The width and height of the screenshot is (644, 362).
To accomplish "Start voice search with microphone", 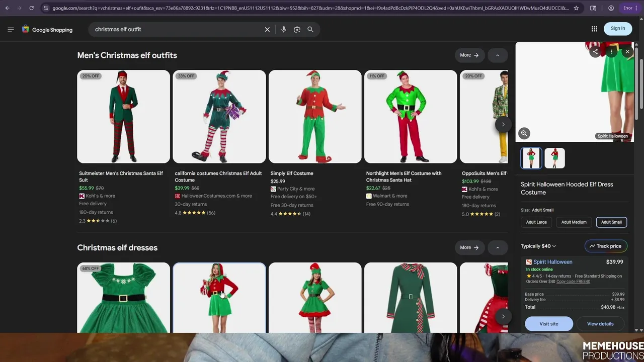I will click(284, 30).
